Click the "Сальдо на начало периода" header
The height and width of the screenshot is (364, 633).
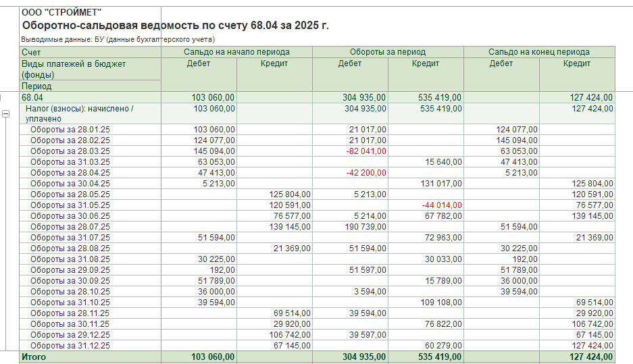(x=236, y=52)
